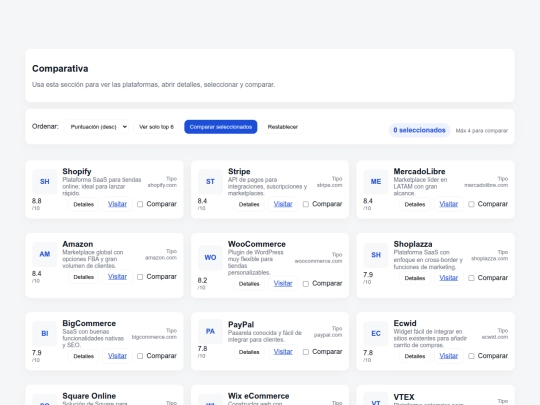Check Comparar for Shoplazza
Viewport: 540px width, 405px height.
[471, 278]
